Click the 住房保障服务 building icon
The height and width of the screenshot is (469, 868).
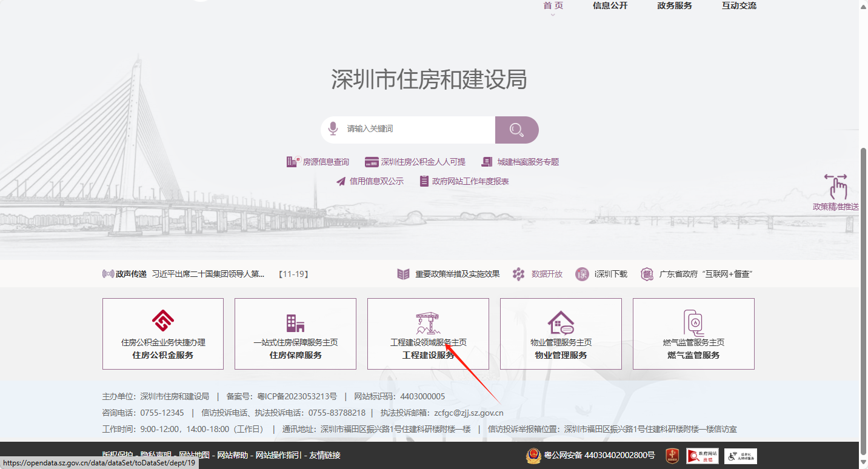(295, 323)
